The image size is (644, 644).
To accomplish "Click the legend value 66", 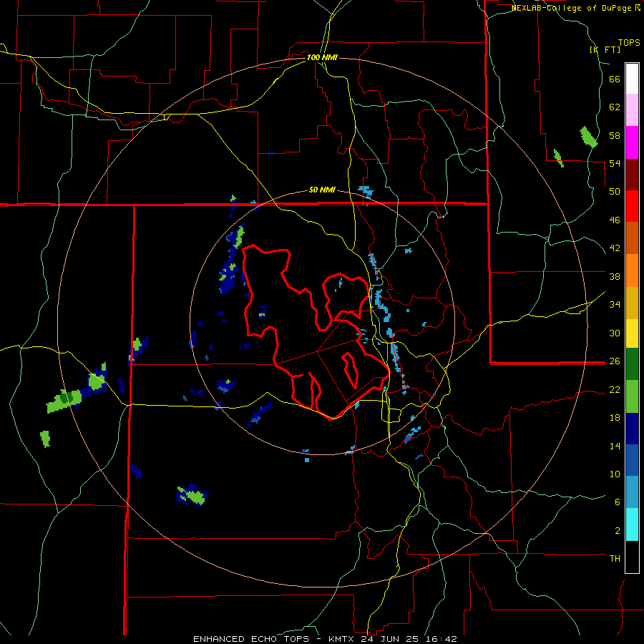I will click(x=615, y=79).
